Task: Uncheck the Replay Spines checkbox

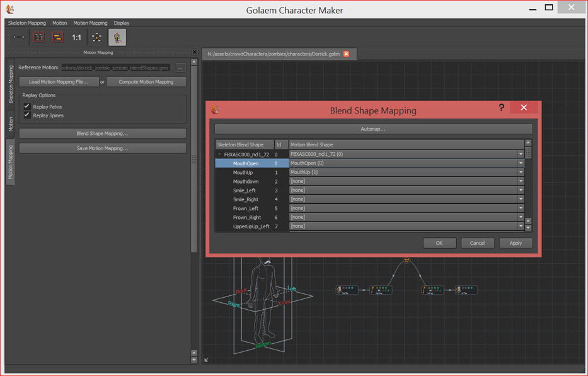Action: pos(26,115)
